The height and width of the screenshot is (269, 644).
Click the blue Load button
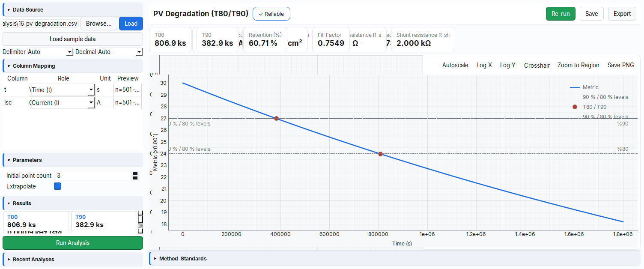tap(131, 24)
